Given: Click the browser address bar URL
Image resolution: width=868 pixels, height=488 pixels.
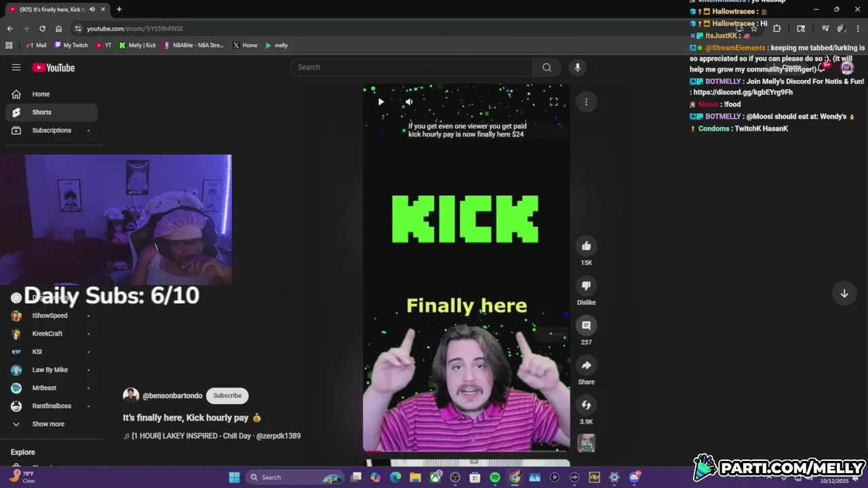Looking at the screenshot, I should point(135,28).
